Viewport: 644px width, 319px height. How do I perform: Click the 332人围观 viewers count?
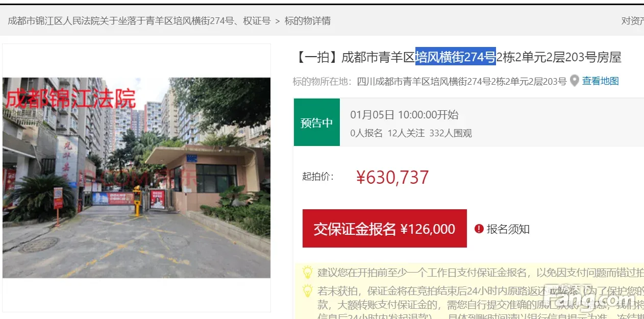point(451,133)
